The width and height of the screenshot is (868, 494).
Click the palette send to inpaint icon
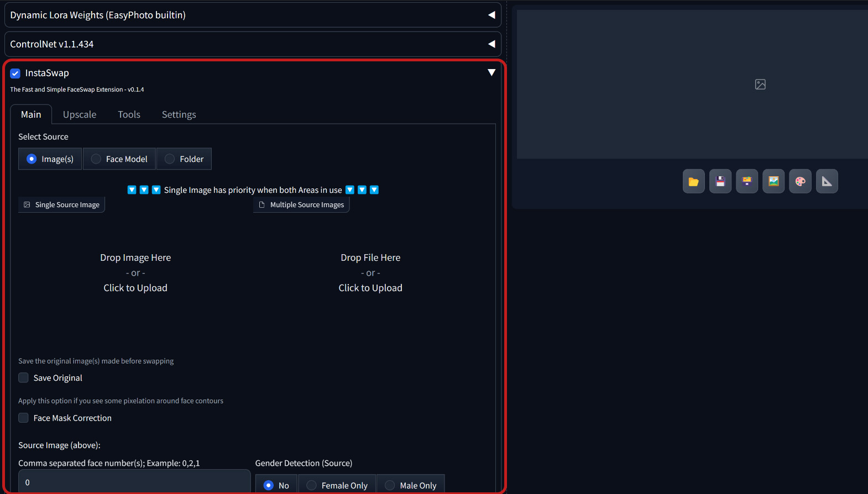click(800, 181)
